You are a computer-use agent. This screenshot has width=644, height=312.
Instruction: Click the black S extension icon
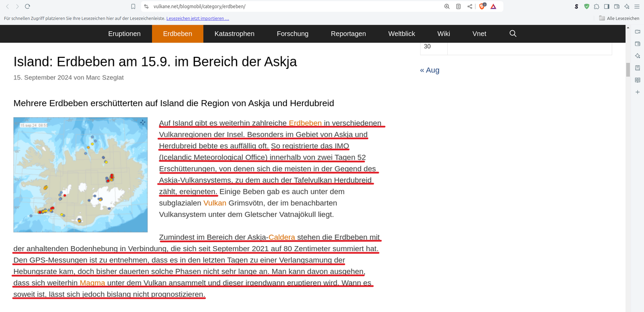pos(576,7)
